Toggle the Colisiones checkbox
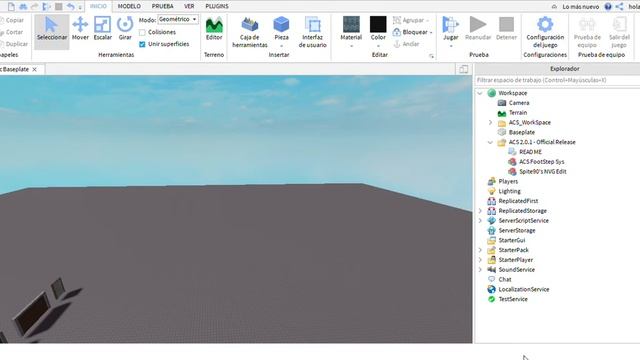The width and height of the screenshot is (640, 360). [x=142, y=32]
